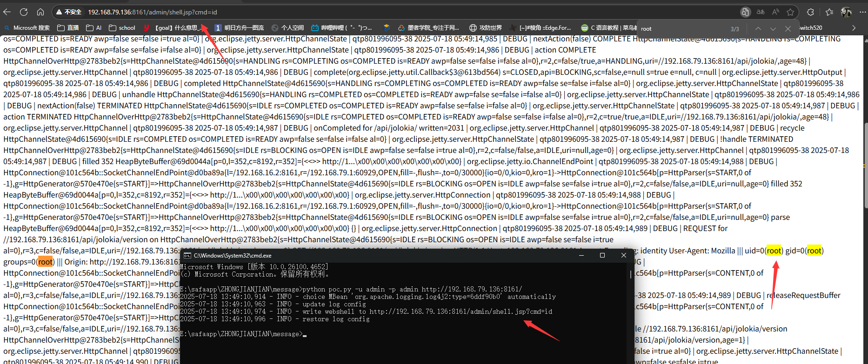Click the highlighted root after gid=0

click(x=814, y=251)
